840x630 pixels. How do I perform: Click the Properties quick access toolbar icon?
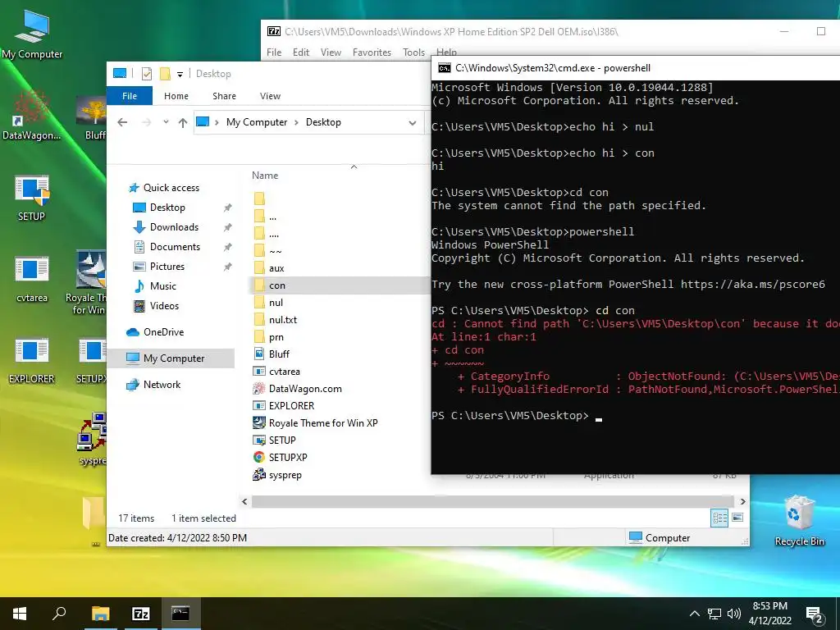[147, 74]
